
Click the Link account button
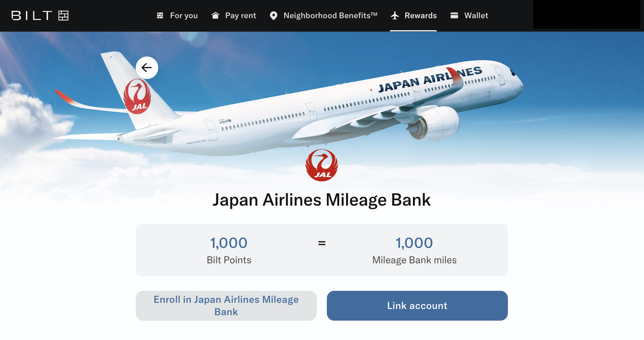[417, 306]
